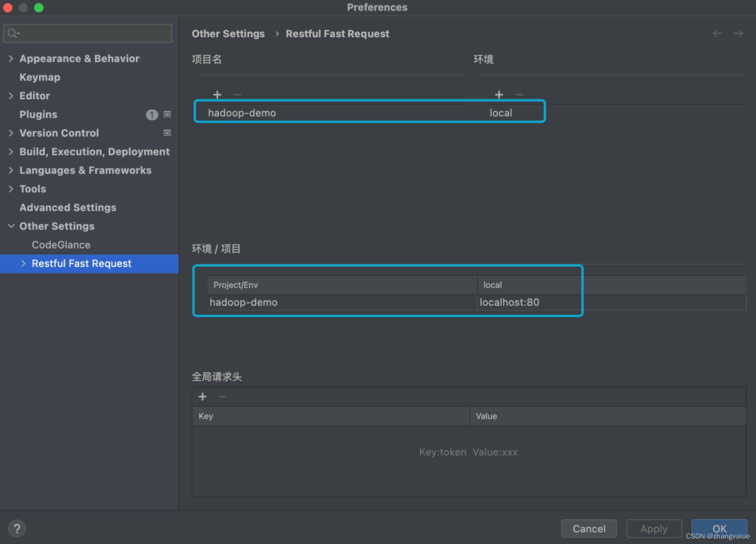756x544 pixels.
Task: Click the back navigation arrow
Action: (x=717, y=34)
